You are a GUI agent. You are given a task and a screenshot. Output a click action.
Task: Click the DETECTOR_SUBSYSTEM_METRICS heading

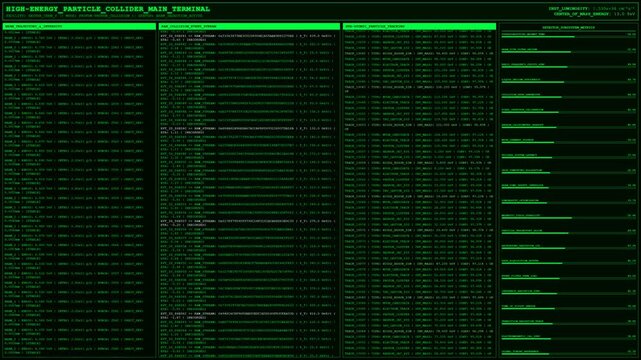(568, 27)
